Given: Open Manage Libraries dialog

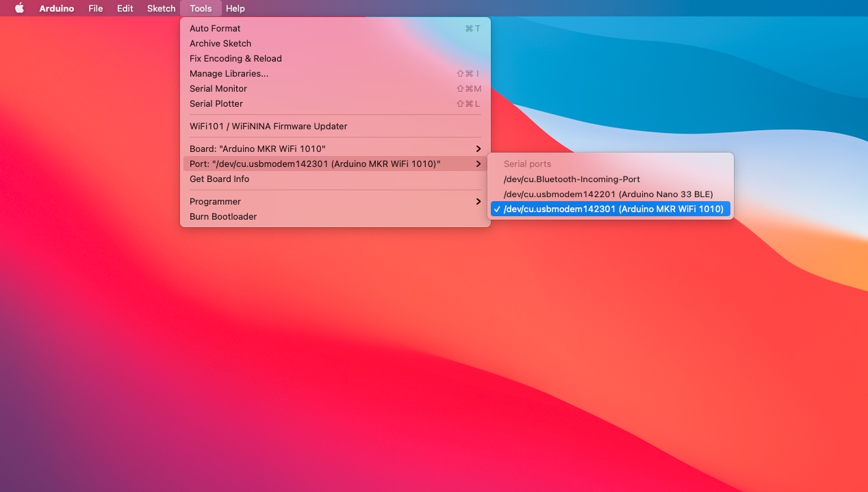Looking at the screenshot, I should pyautogui.click(x=229, y=74).
